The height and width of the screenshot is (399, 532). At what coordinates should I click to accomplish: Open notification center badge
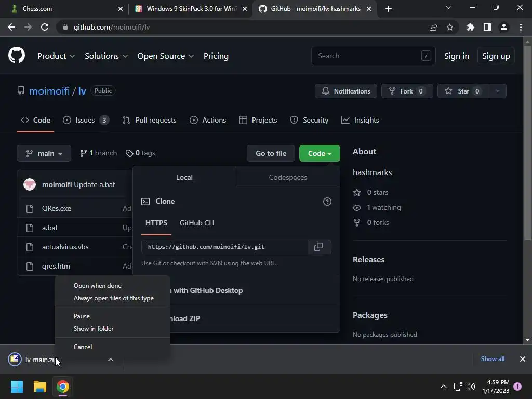(x=517, y=387)
